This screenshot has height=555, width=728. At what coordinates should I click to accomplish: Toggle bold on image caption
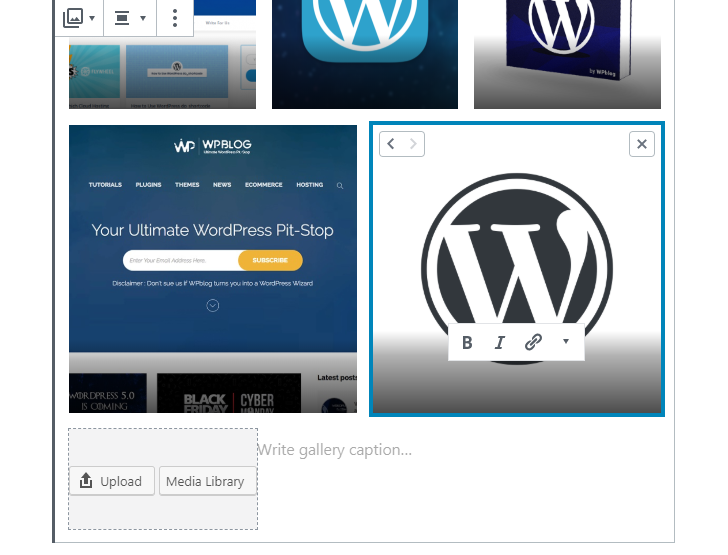tap(467, 342)
